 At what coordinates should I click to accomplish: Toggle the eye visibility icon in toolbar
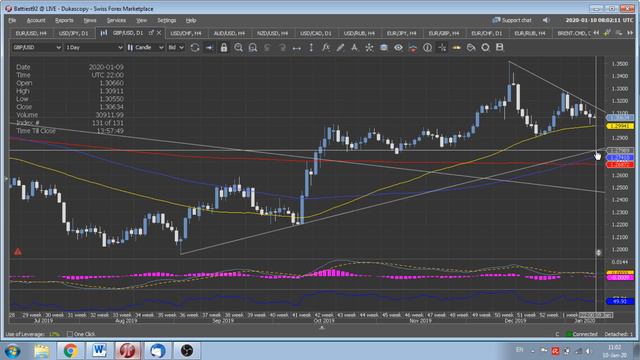[398, 48]
